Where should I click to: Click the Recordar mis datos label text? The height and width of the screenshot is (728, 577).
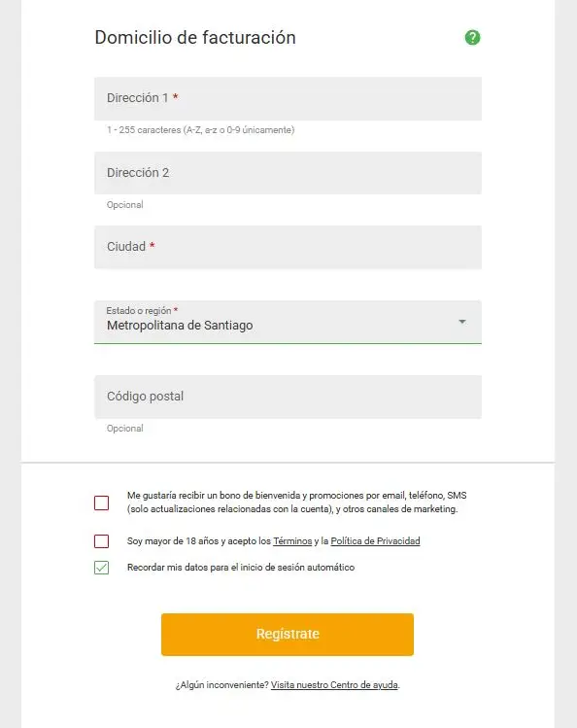point(241,568)
